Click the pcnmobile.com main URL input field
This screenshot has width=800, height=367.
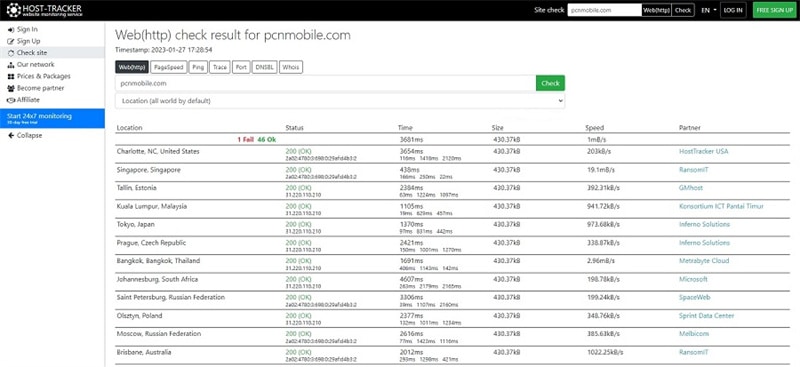point(326,84)
